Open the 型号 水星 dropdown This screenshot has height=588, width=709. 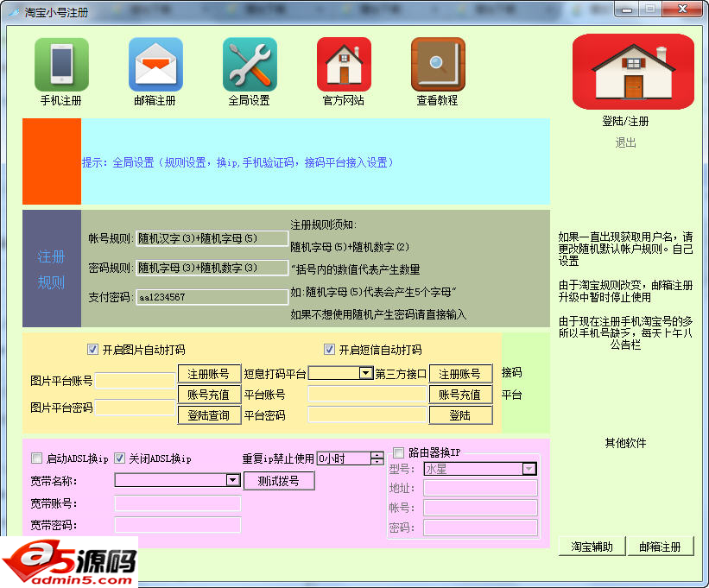(529, 469)
